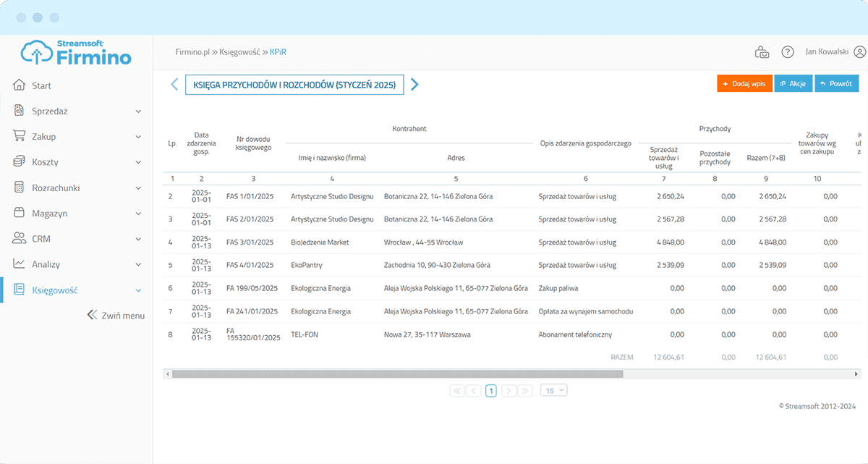Click the user avatar icon
This screenshot has height=464, width=868.
pos(860,52)
